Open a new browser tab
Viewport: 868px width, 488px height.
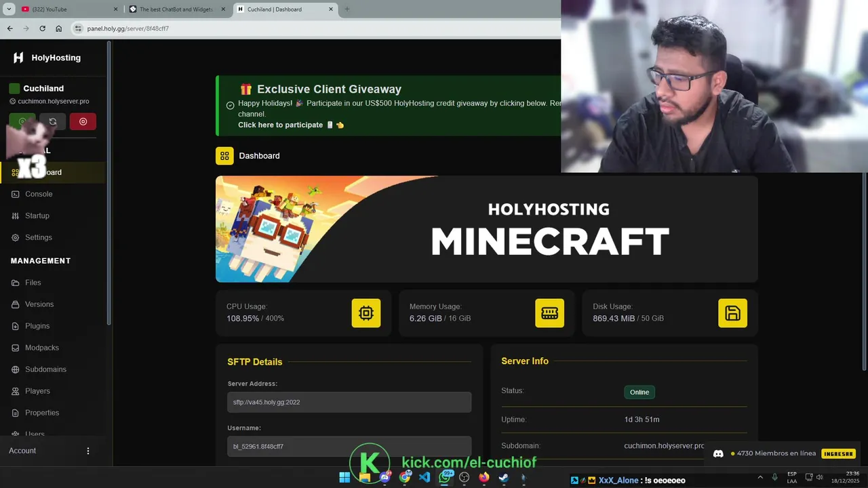pos(347,9)
